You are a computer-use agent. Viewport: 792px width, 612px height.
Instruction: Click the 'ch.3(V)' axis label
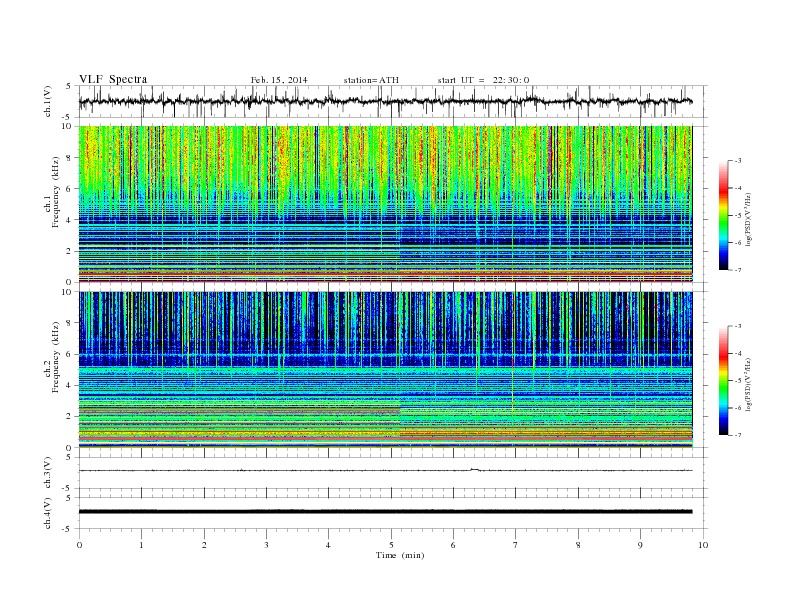coord(48,473)
